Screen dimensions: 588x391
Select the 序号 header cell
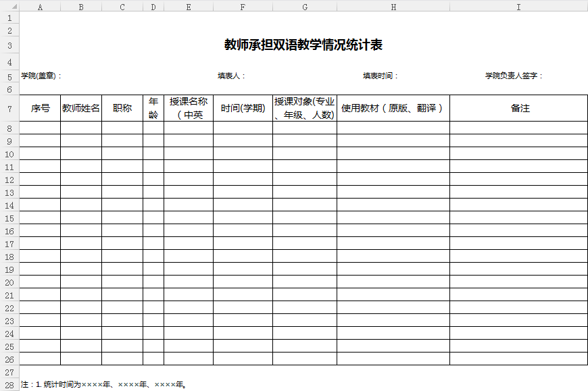[40, 108]
